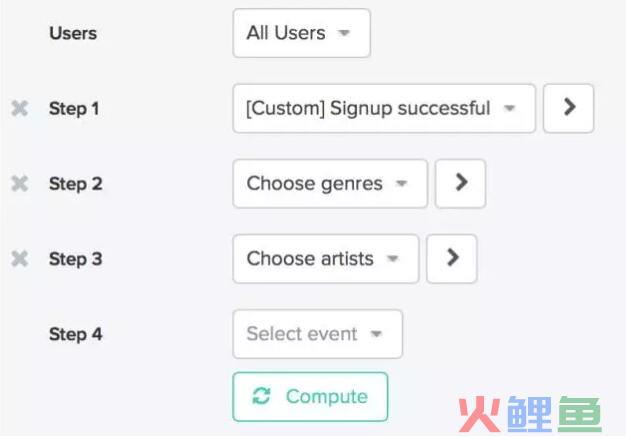Open the chevron next to Choose genres
Image resolution: width=626 pixels, height=438 pixels.
click(x=460, y=184)
